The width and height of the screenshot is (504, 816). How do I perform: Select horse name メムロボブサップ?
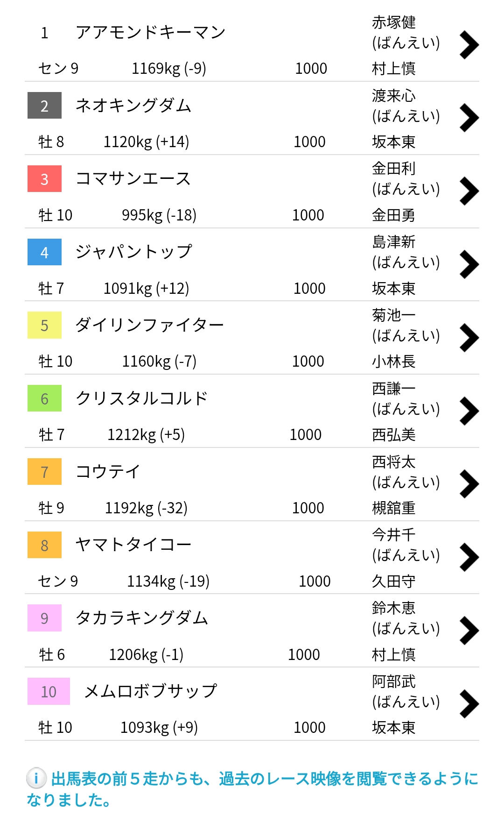coord(150,691)
